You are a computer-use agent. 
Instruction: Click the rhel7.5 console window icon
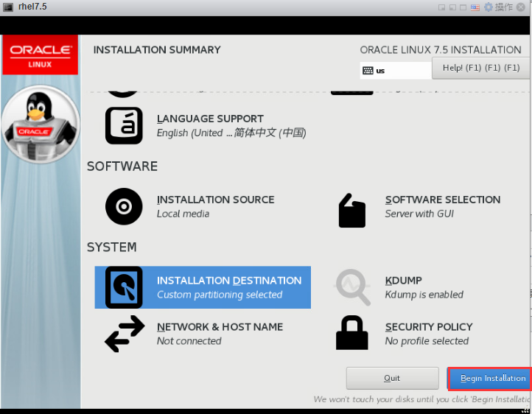(x=8, y=7)
